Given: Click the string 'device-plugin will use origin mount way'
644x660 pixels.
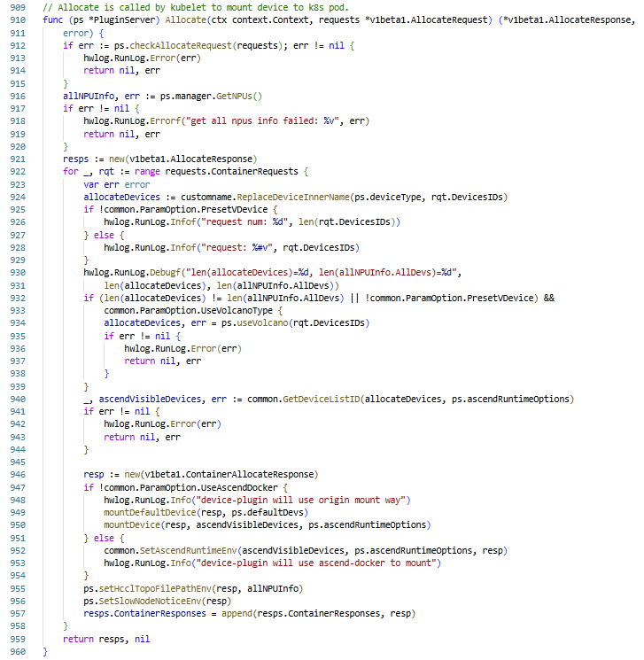Looking at the screenshot, I should (300, 500).
